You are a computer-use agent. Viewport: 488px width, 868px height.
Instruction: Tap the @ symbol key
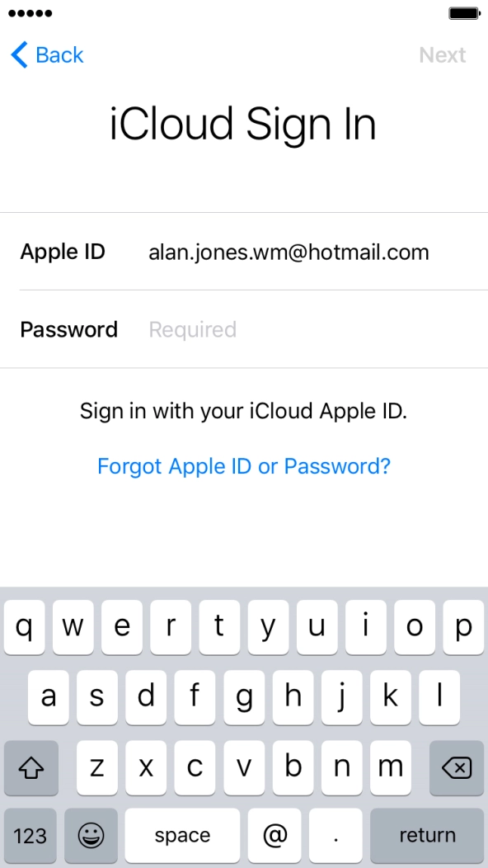(274, 835)
